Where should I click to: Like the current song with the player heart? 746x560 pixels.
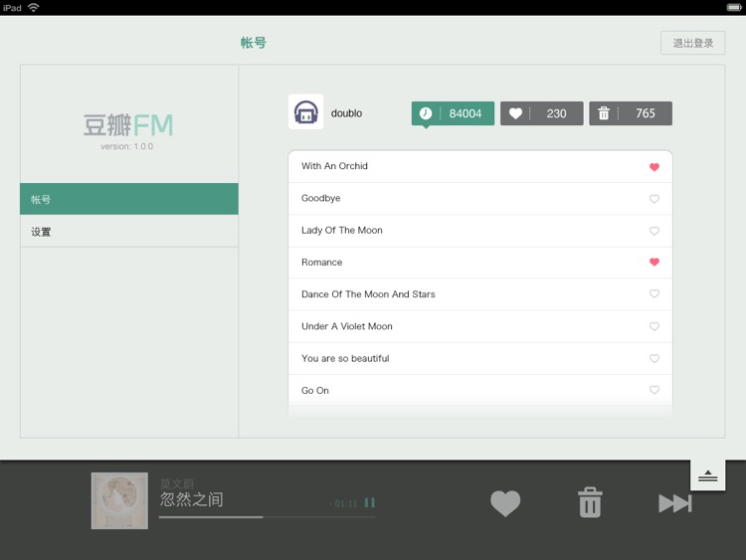(x=505, y=503)
